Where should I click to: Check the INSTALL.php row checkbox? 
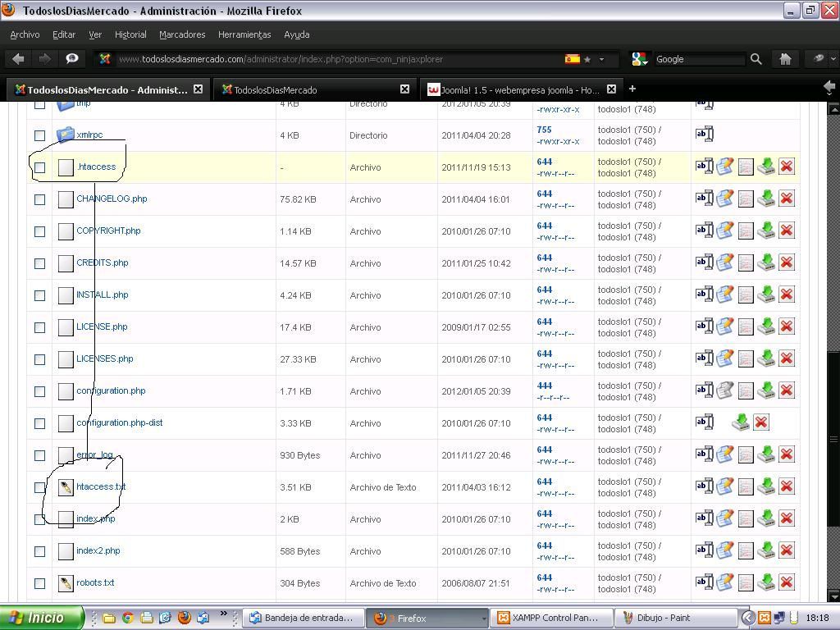[x=39, y=295]
